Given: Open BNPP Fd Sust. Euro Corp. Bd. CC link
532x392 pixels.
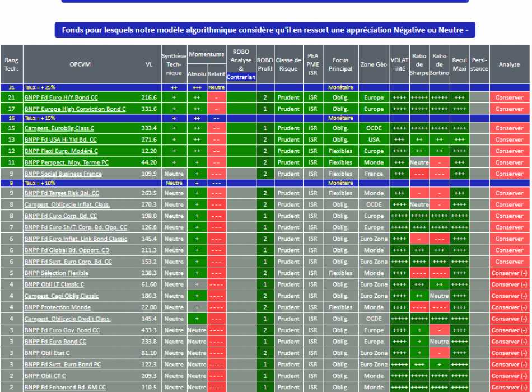Looking at the screenshot, I should pos(68,262).
